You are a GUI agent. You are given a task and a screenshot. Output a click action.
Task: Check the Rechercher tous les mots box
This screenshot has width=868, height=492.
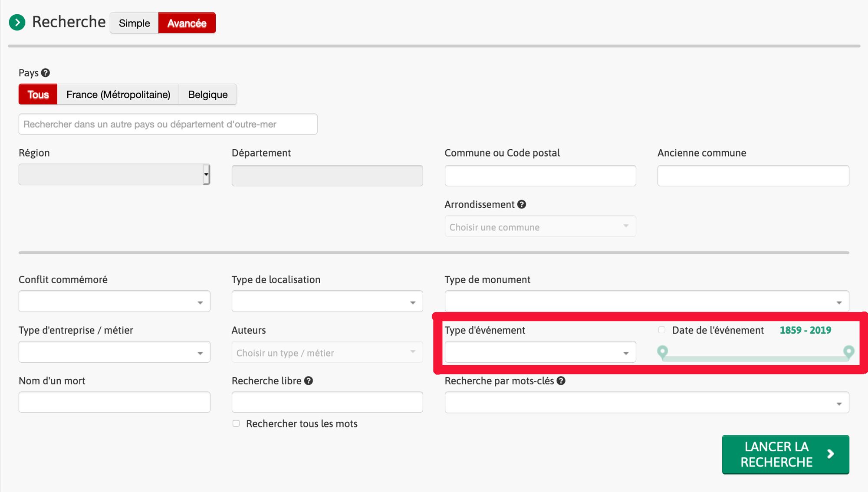pos(236,423)
